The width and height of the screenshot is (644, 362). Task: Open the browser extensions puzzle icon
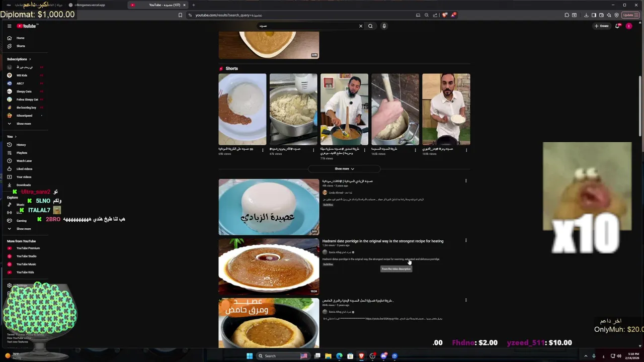tap(567, 15)
